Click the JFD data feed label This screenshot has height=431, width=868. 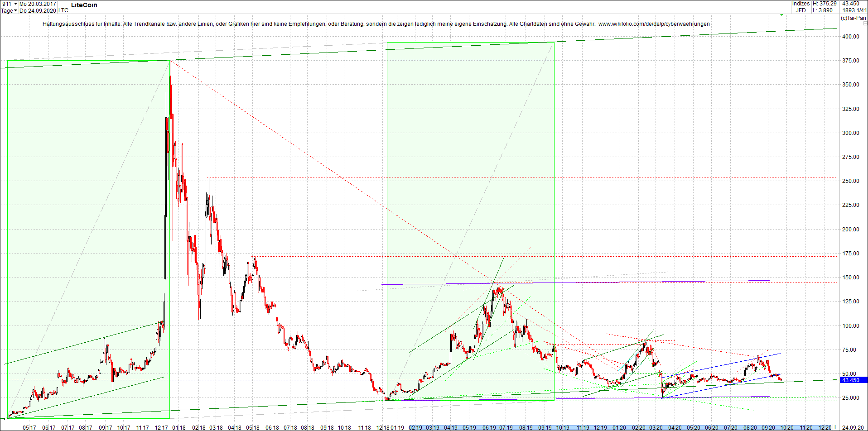click(801, 10)
